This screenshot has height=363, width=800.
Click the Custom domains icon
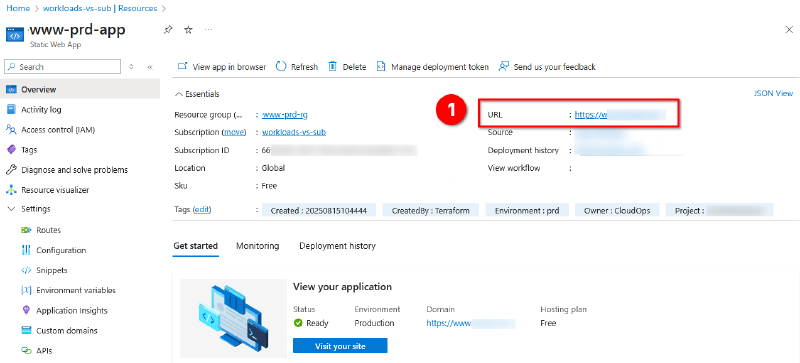point(27,330)
